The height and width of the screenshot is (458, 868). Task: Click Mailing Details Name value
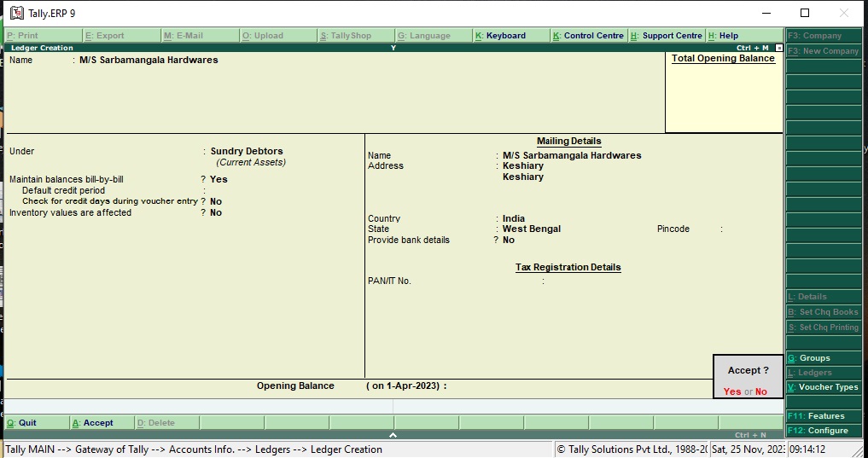[x=572, y=155]
